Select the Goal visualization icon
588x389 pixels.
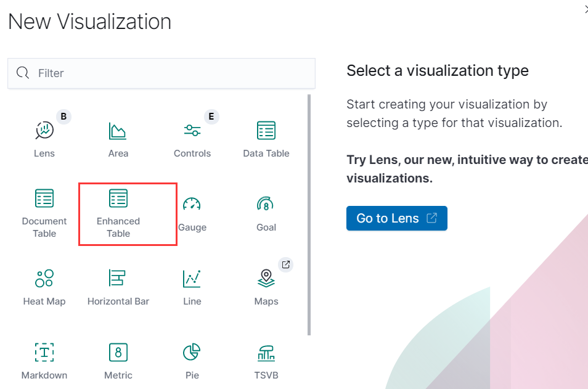tap(266, 203)
